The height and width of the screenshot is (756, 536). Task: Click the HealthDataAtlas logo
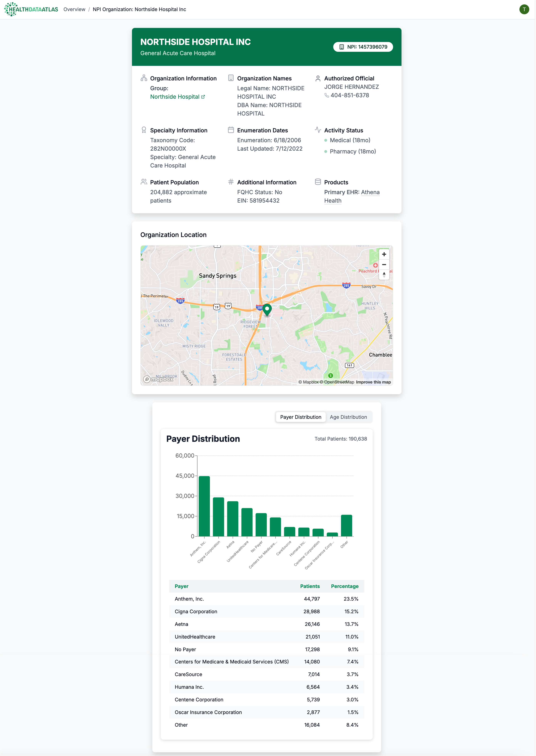(x=31, y=9)
